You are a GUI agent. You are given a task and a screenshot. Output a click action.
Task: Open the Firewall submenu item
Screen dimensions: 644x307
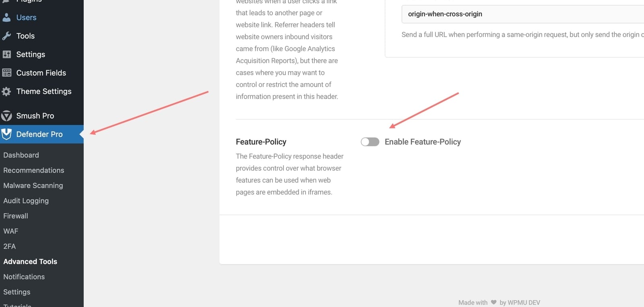pyautogui.click(x=16, y=216)
